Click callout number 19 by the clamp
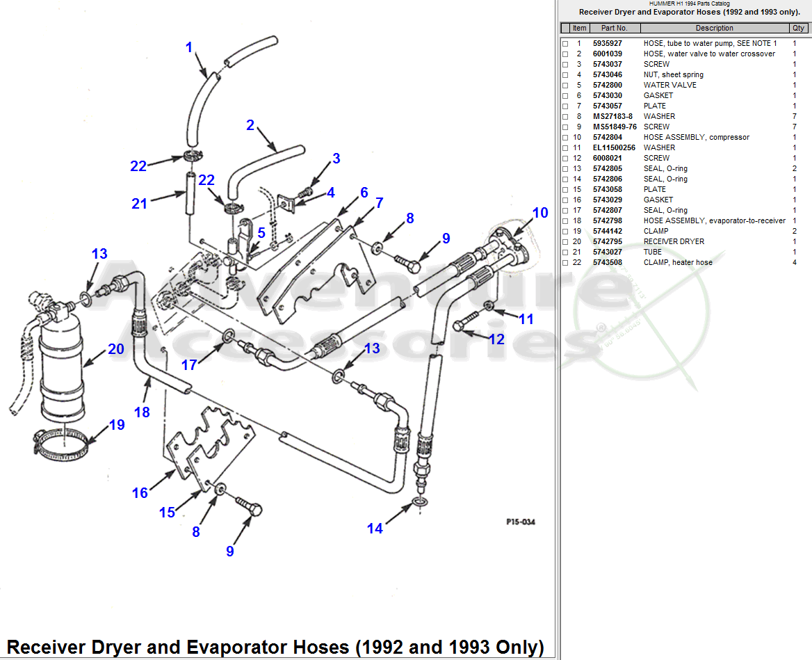The image size is (812, 660). click(x=117, y=425)
